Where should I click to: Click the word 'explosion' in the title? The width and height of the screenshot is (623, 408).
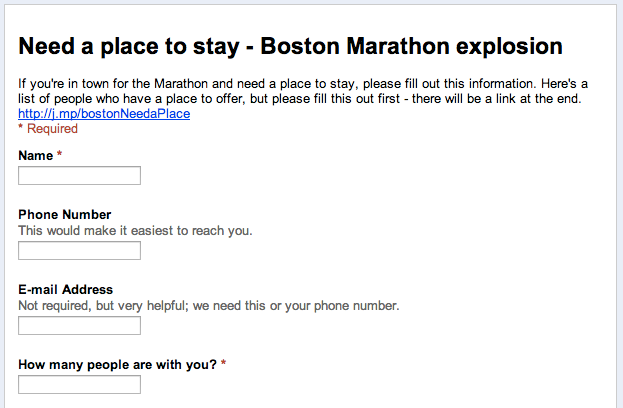[x=509, y=46]
